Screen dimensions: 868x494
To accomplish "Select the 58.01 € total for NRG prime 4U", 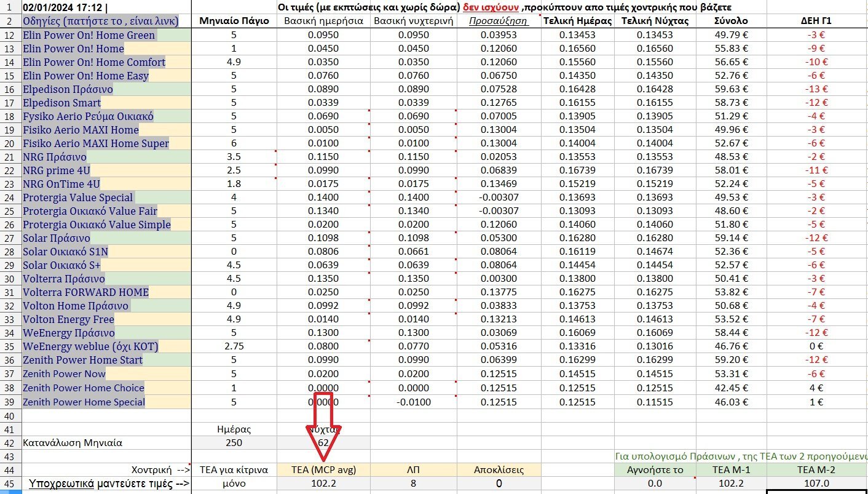I will coord(731,170).
